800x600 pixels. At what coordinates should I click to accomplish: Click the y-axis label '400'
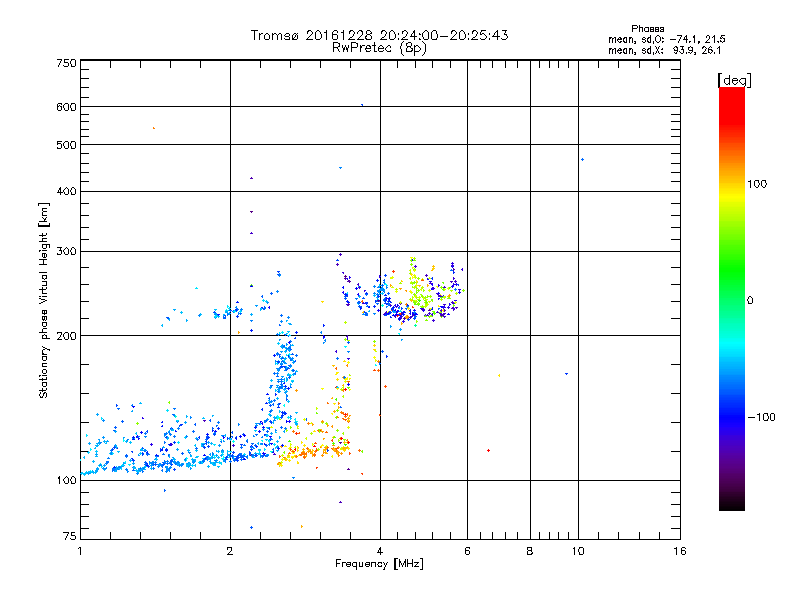click(66, 191)
